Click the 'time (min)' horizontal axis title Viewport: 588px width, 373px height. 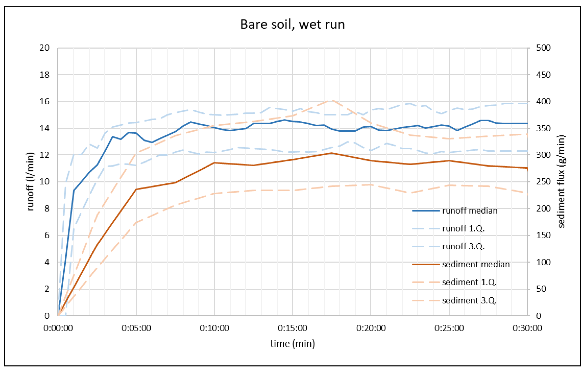pyautogui.click(x=292, y=344)
